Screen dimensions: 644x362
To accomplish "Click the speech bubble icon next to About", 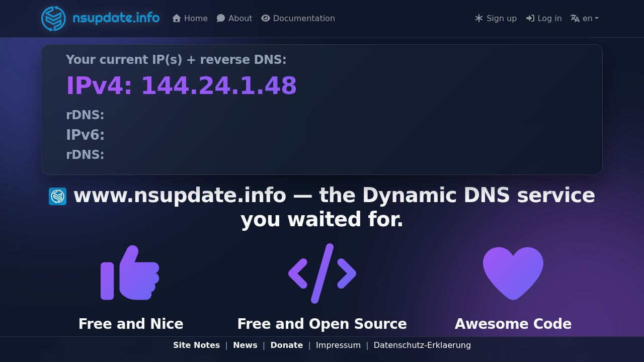I will (221, 18).
